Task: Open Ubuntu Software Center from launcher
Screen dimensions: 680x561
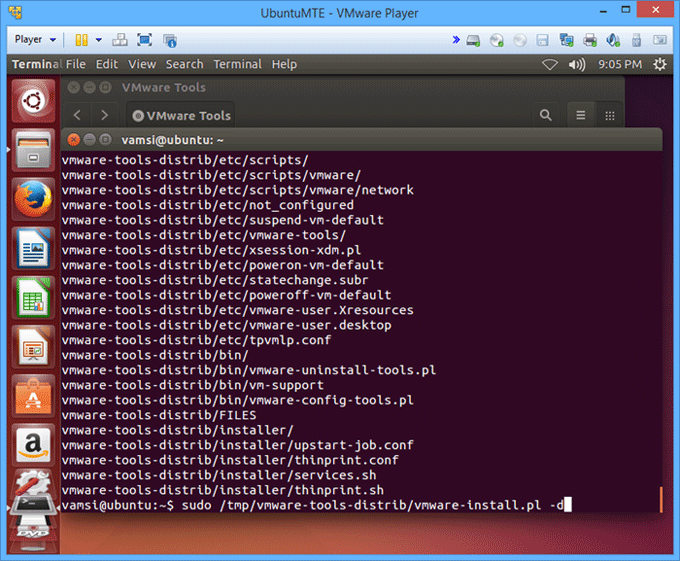Action: (x=33, y=397)
